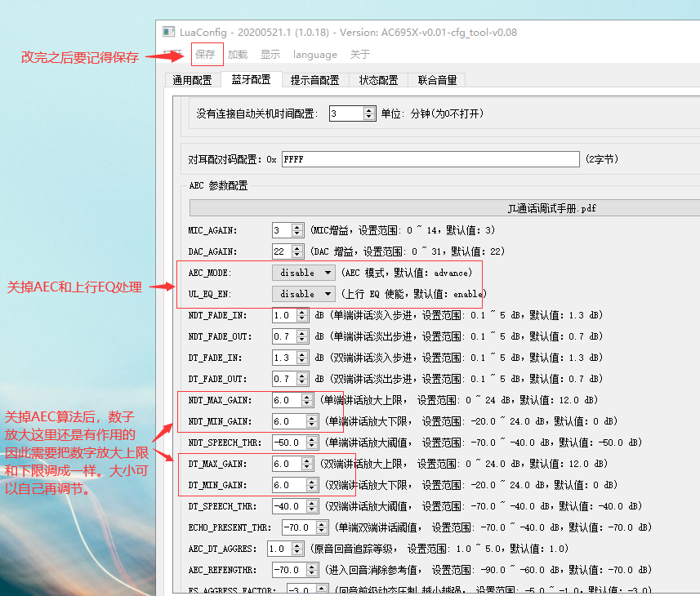Adjust the AEC_DT_AGGRES stepper arrows

(x=297, y=549)
